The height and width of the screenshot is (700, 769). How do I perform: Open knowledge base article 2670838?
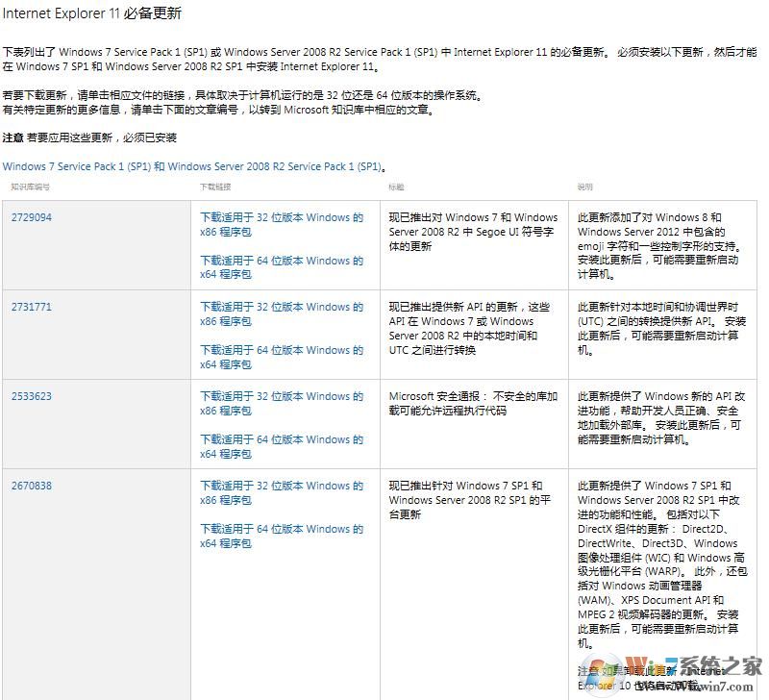[32, 486]
